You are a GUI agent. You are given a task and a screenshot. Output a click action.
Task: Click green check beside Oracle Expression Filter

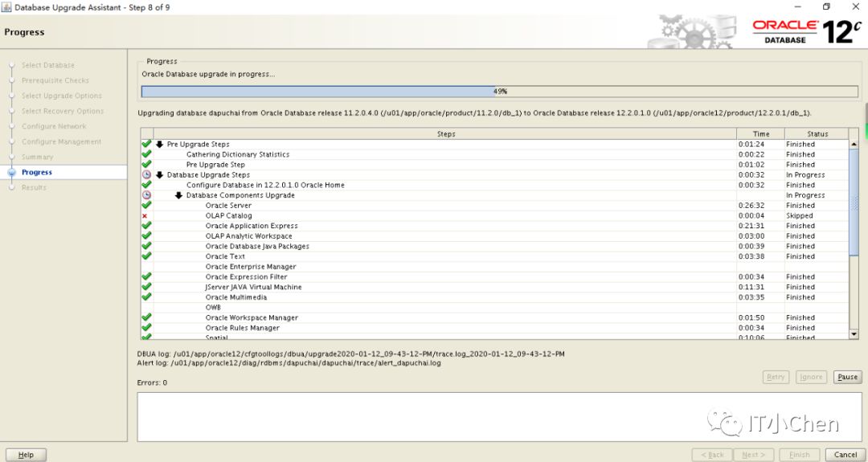146,276
